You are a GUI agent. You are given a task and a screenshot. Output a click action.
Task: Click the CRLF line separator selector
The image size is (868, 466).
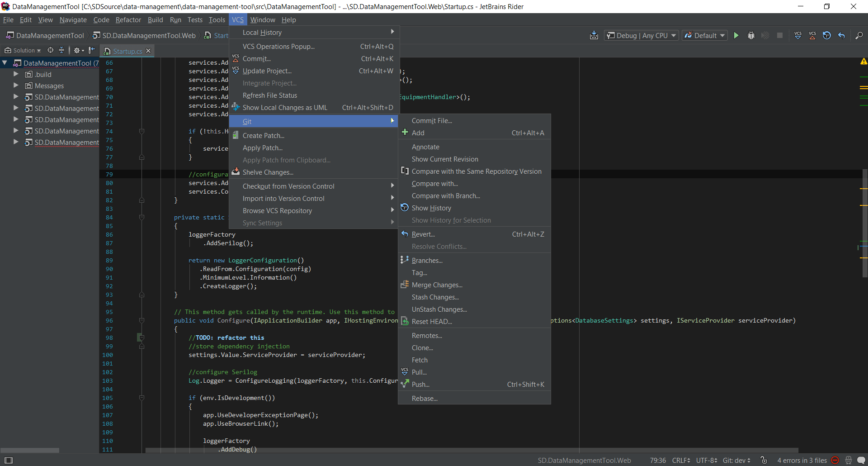(x=681, y=460)
